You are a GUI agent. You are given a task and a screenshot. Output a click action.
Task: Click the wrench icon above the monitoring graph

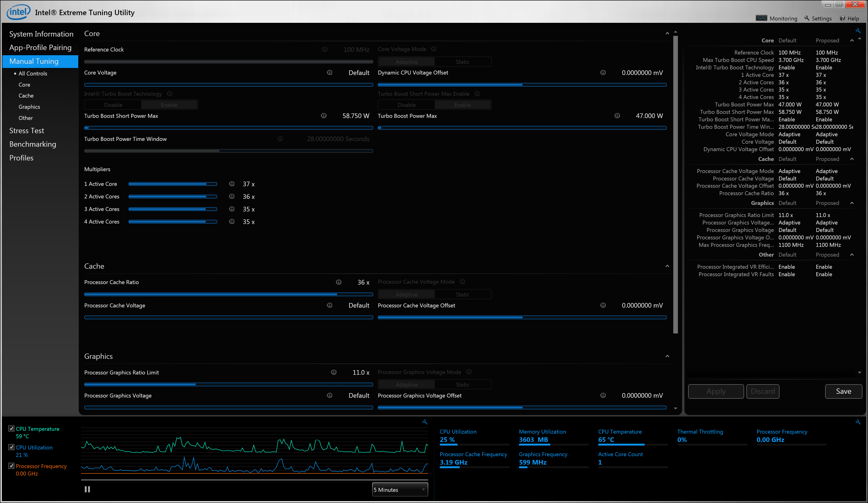coord(425,422)
